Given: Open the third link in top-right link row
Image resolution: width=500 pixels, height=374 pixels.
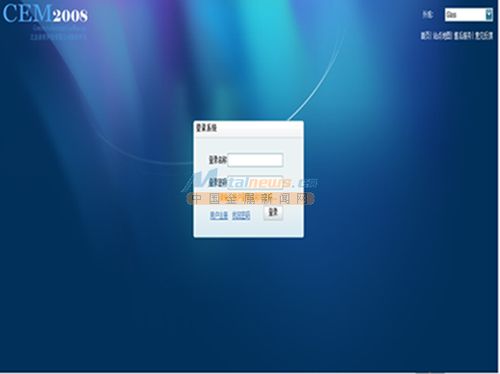Looking at the screenshot, I should pos(463,36).
